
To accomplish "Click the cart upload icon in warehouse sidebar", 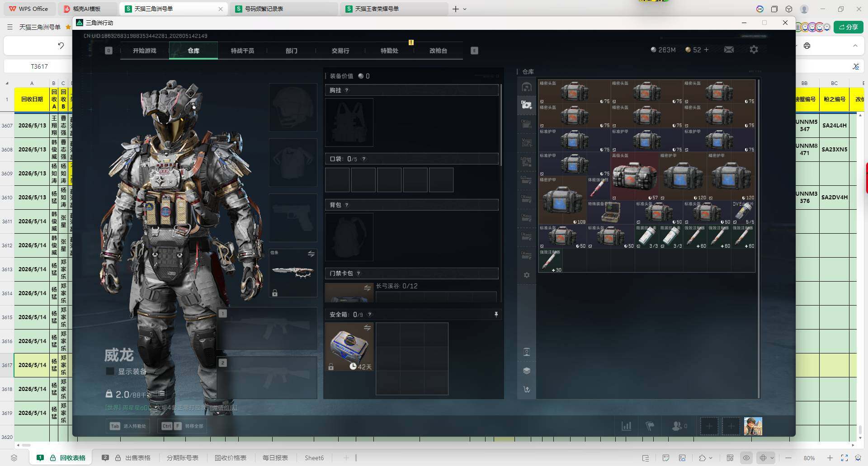I will click(527, 390).
